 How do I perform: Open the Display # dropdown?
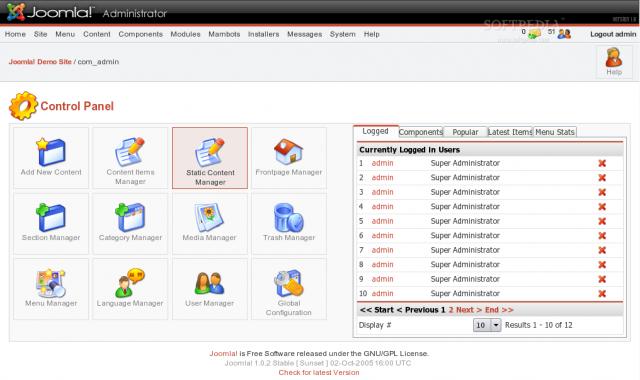(x=487, y=325)
